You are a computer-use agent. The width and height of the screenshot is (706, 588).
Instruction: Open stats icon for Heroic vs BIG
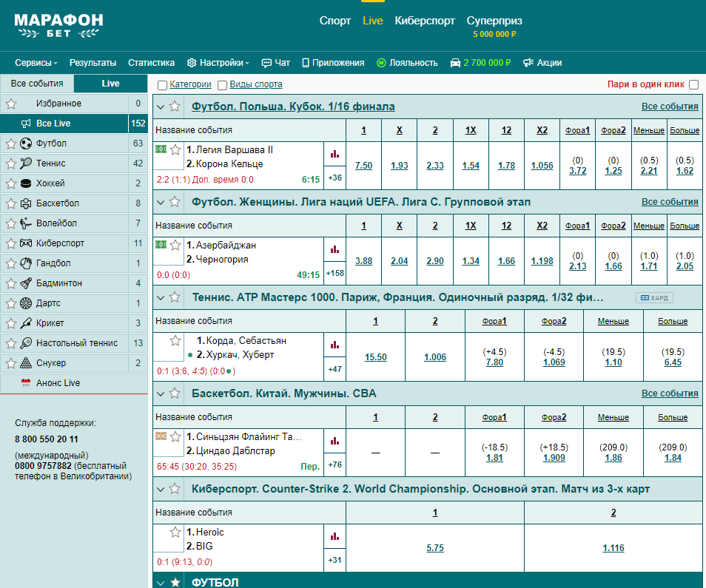334,537
